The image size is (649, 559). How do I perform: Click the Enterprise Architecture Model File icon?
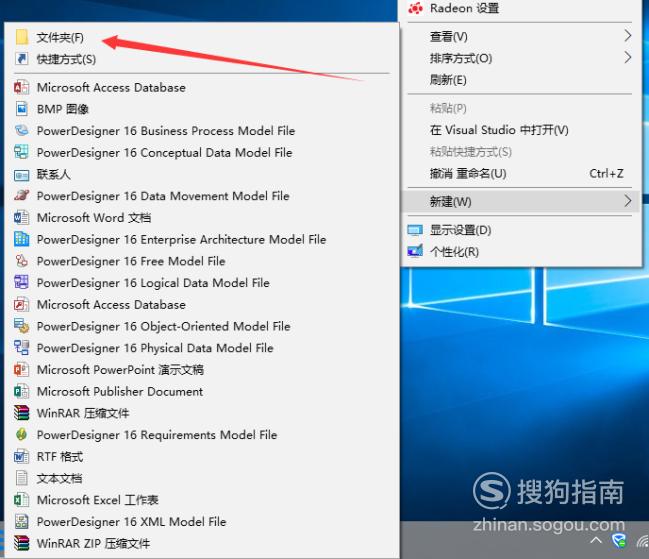(x=22, y=239)
